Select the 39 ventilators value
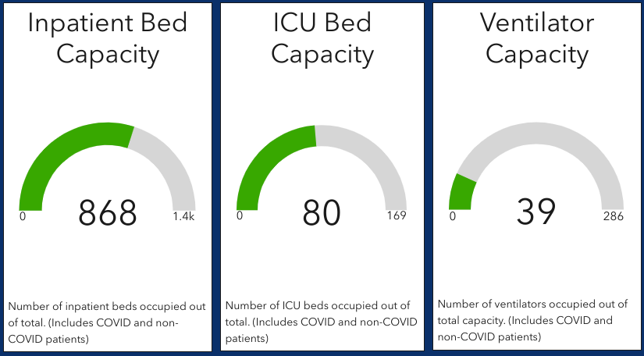644x356 pixels. click(x=536, y=211)
